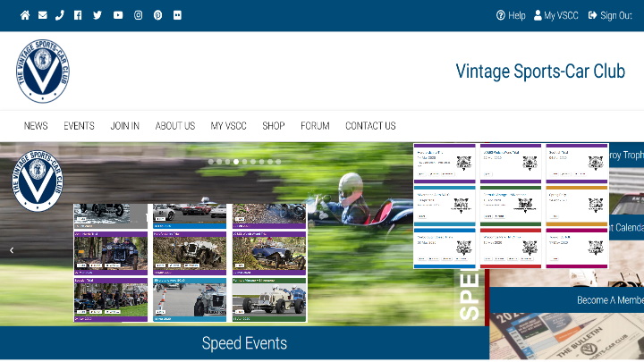This screenshot has width=644, height=362.
Task: Open the green-bordered event card
Action: pos(511,206)
